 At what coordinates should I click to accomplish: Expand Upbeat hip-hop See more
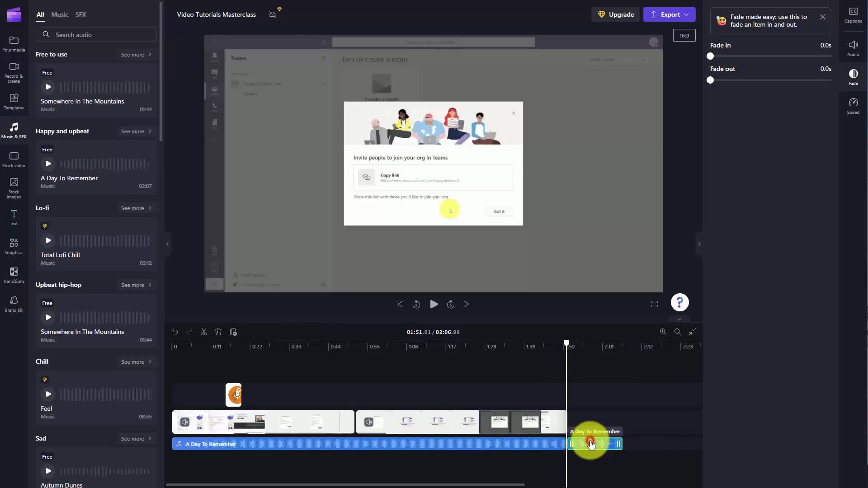(136, 285)
